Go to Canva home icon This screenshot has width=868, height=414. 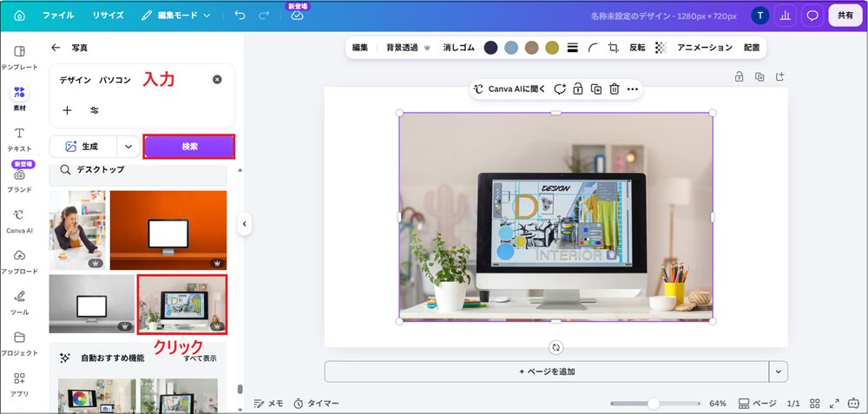(x=19, y=16)
